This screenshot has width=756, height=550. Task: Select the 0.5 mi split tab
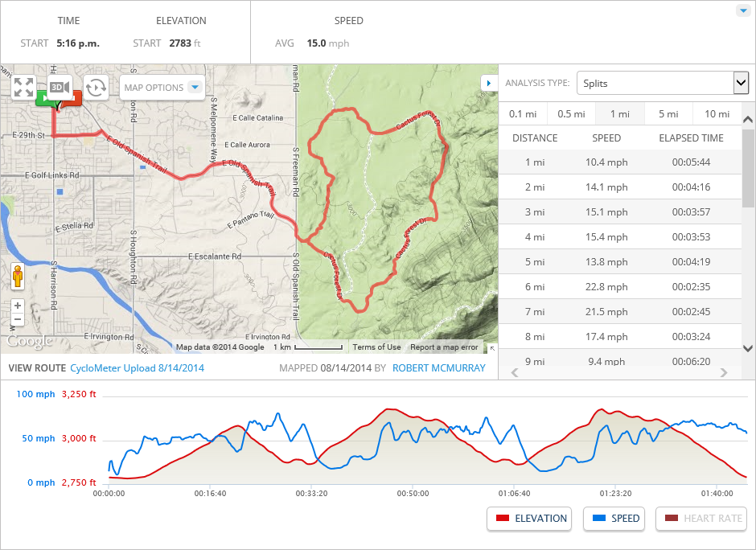(570, 114)
